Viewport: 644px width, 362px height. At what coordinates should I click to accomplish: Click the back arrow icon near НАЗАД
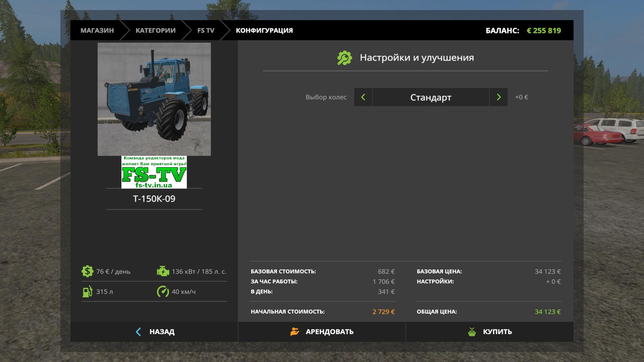coord(138,332)
